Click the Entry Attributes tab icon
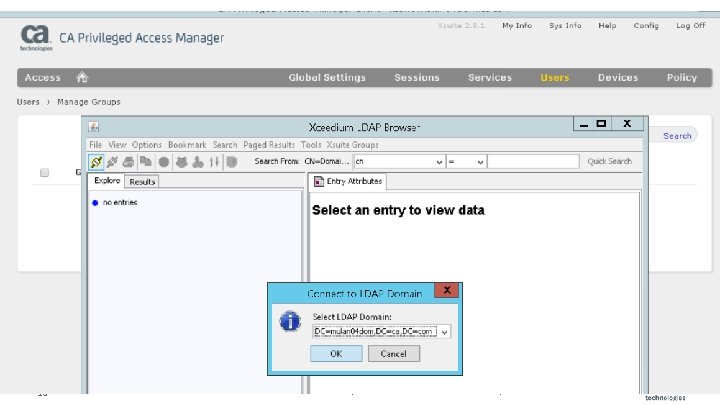720x405 pixels. 319,181
